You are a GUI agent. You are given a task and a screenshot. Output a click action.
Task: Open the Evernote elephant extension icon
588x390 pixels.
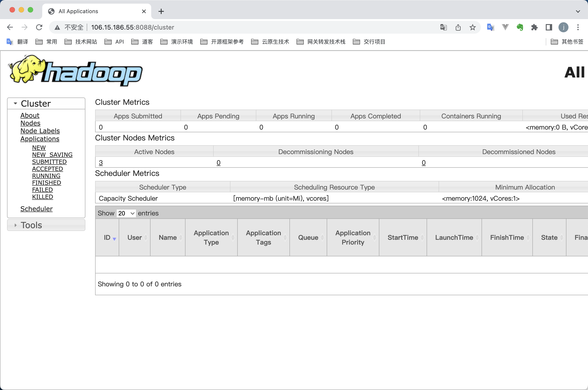pos(520,27)
